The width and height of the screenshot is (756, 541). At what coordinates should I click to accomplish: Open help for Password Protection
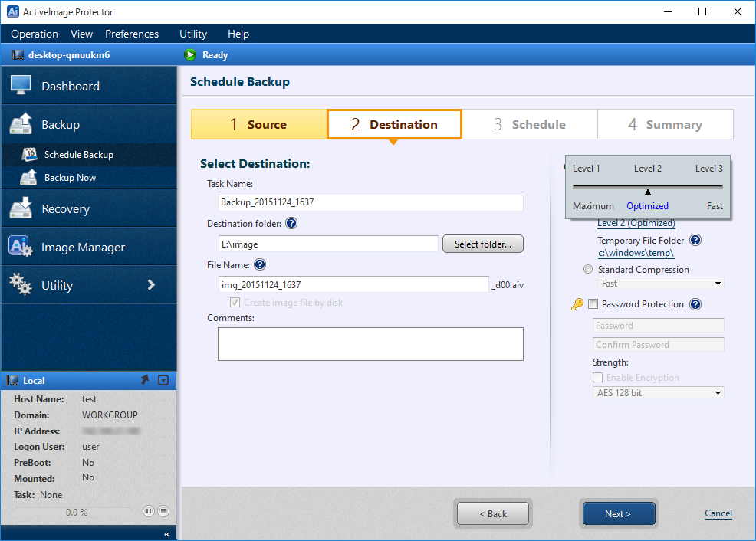(x=695, y=304)
